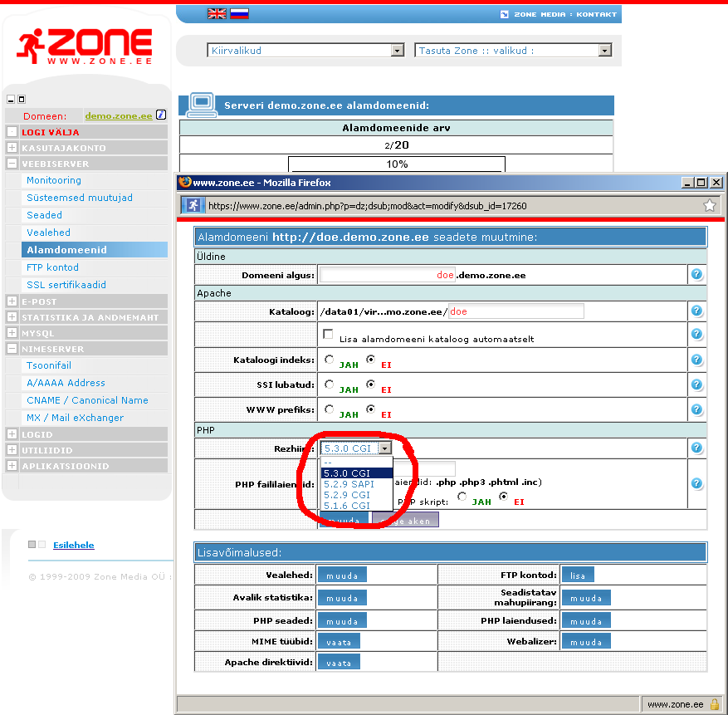Click the security lock icon in status bar
Image resolution: width=728 pixels, height=715 pixels.
715,704
